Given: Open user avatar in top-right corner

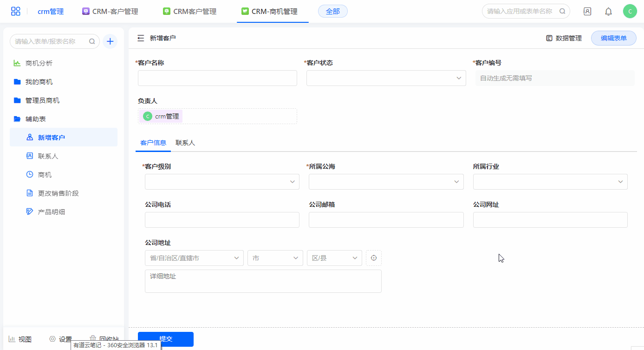Looking at the screenshot, I should (630, 12).
